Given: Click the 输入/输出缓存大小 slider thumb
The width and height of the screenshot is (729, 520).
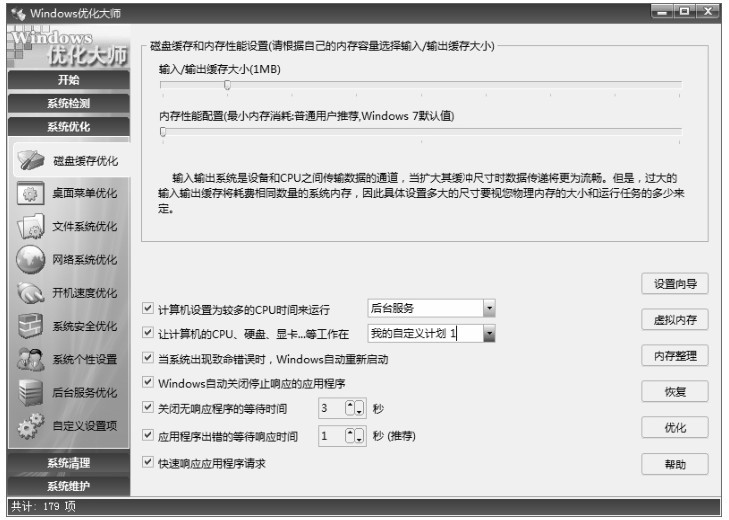Looking at the screenshot, I should coord(227,85).
